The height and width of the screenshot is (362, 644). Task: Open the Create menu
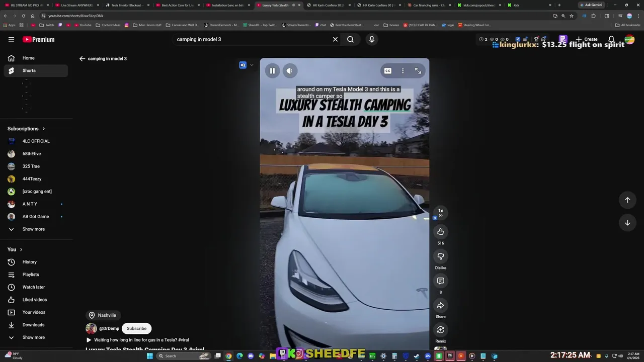(x=587, y=39)
